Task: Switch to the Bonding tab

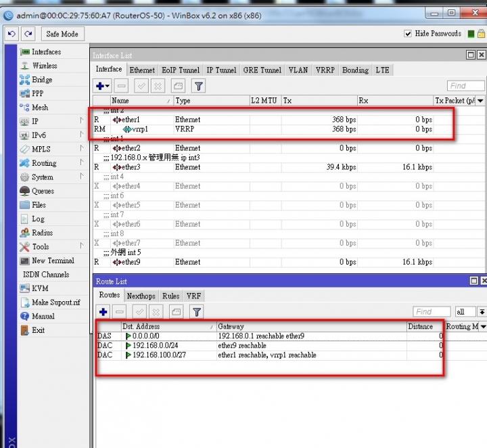Action: click(355, 70)
